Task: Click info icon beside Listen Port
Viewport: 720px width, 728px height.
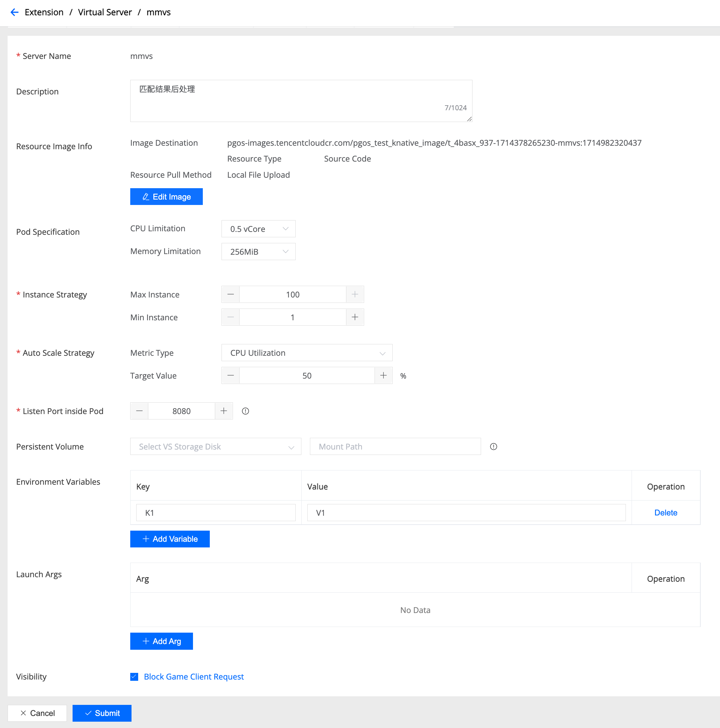Action: tap(245, 411)
